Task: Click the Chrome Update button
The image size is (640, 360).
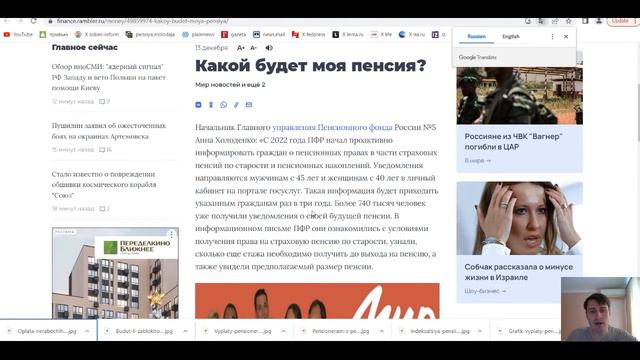Action: point(623,21)
